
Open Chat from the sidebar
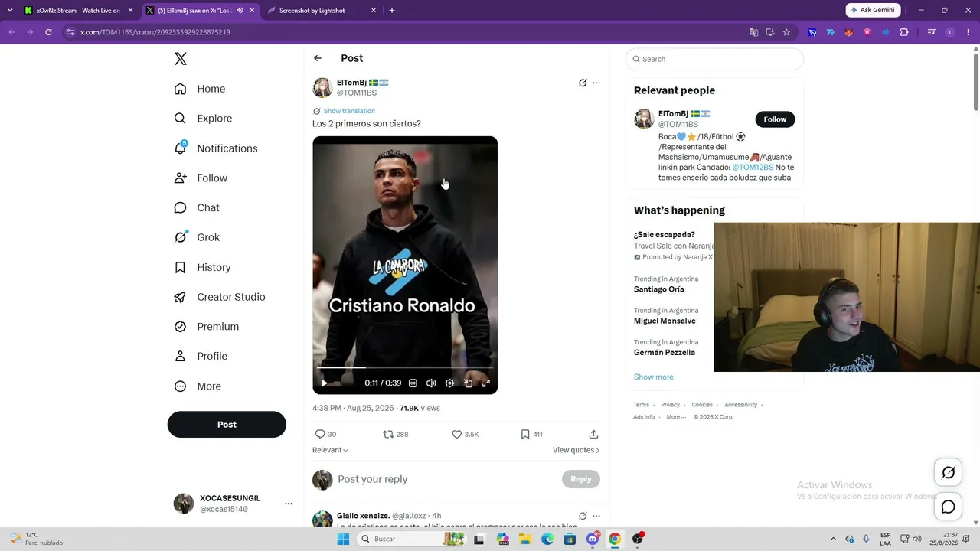coord(197,207)
